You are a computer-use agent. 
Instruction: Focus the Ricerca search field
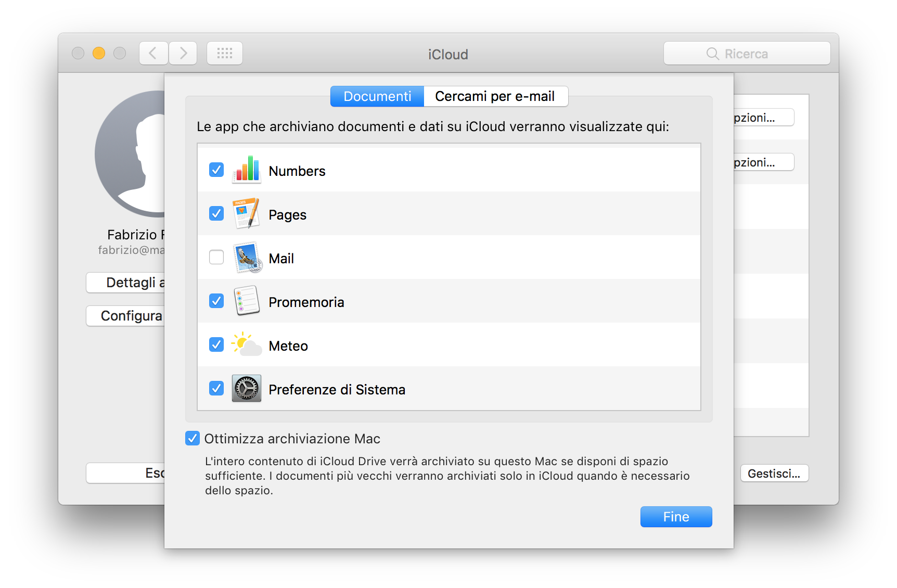[x=747, y=53]
